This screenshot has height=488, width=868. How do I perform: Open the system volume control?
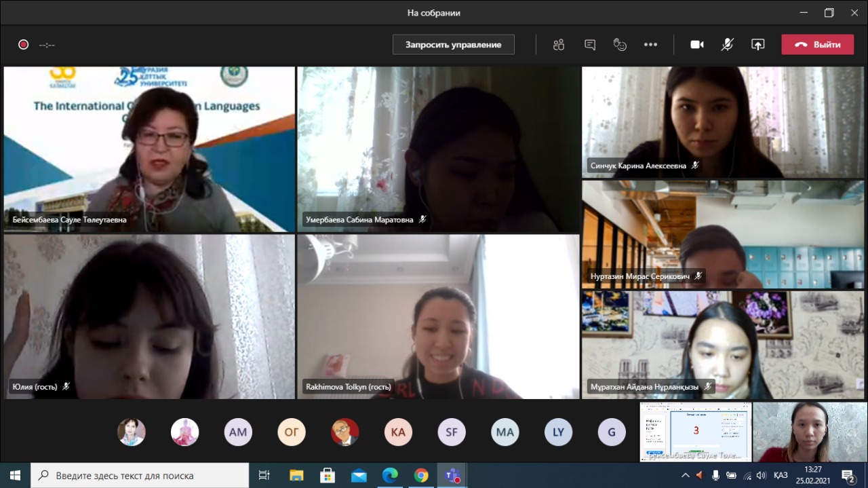pos(762,475)
